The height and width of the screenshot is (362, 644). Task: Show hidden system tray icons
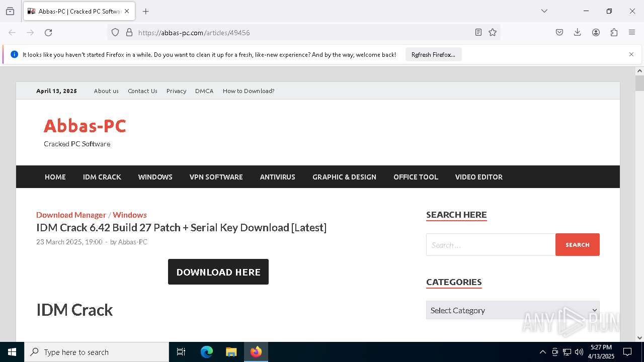click(542, 352)
